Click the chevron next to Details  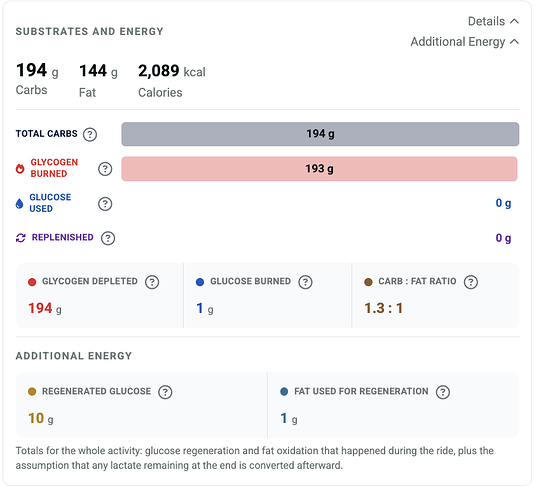click(514, 21)
